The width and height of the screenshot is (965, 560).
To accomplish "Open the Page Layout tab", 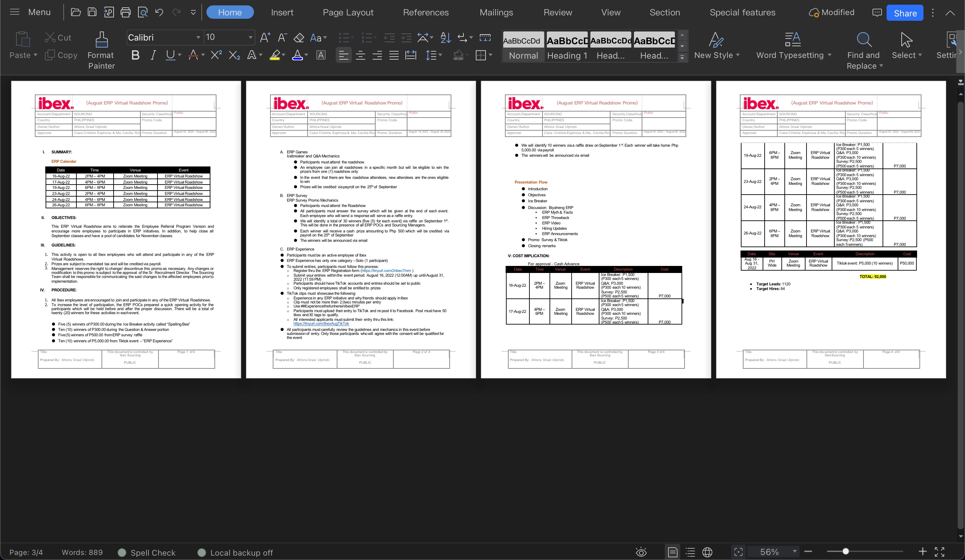I will 348,13.
